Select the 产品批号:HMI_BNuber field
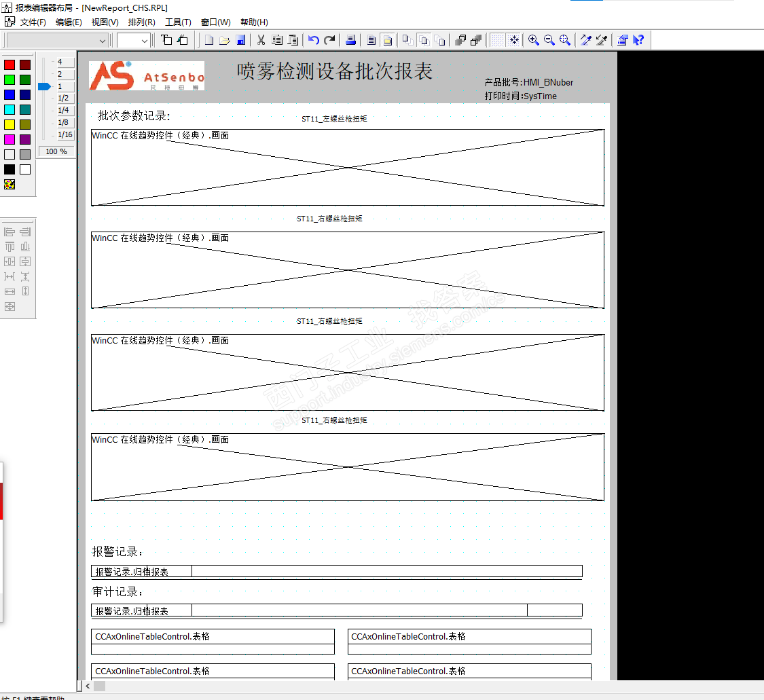The height and width of the screenshot is (700, 764). (528, 82)
